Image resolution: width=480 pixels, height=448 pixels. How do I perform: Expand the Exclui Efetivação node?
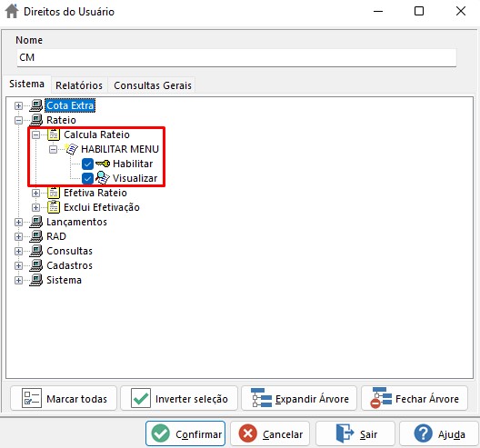point(35,207)
